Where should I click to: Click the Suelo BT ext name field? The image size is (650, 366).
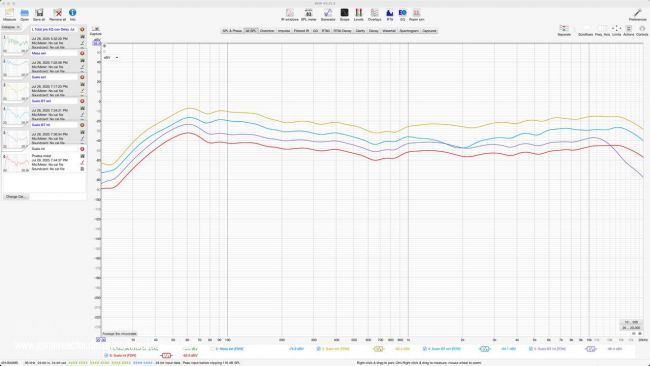tap(54, 101)
